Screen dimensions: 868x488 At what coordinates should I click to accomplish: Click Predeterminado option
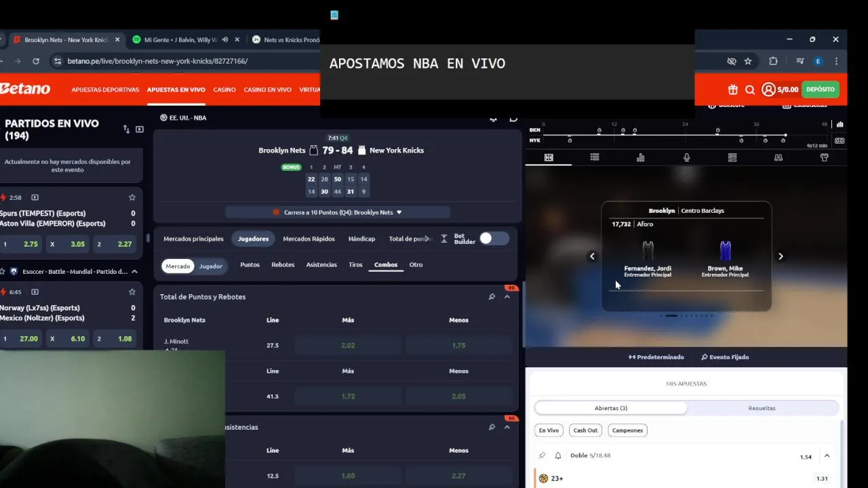pos(656,357)
